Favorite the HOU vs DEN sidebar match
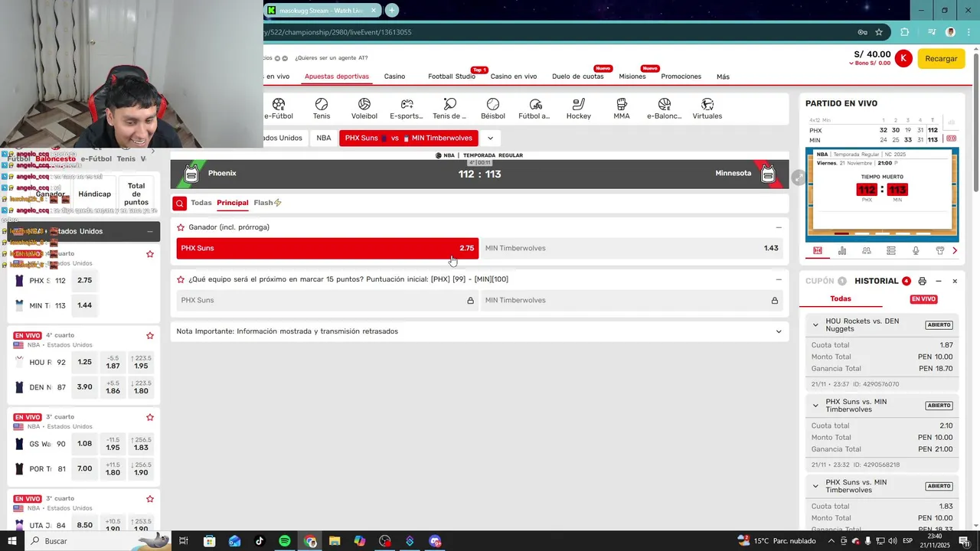This screenshot has height=551, width=980. (x=150, y=335)
